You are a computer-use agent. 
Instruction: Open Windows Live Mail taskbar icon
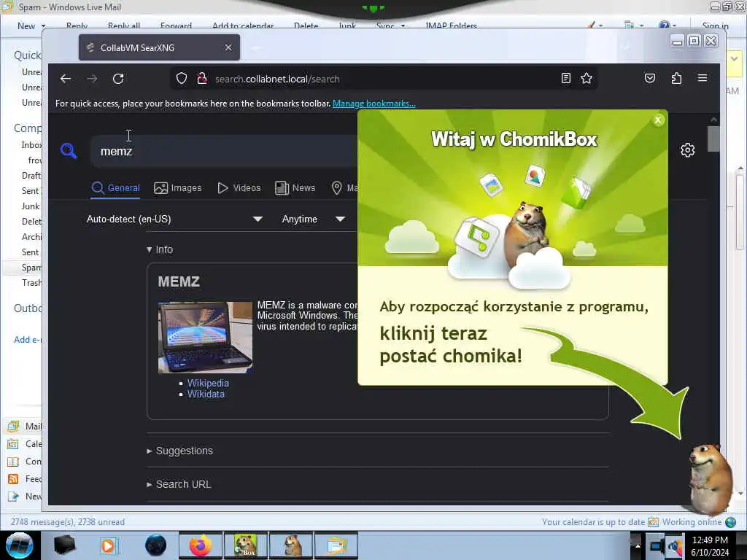point(336,545)
